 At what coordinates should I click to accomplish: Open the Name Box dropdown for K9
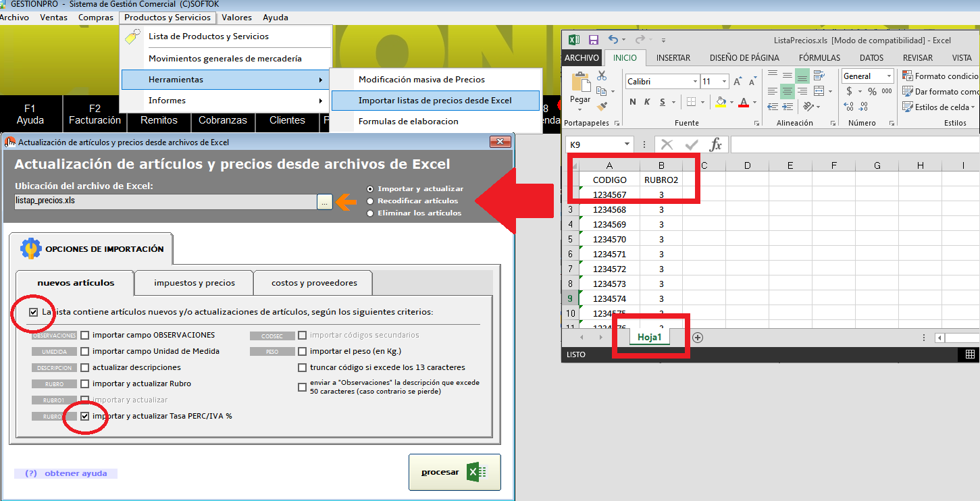point(627,144)
